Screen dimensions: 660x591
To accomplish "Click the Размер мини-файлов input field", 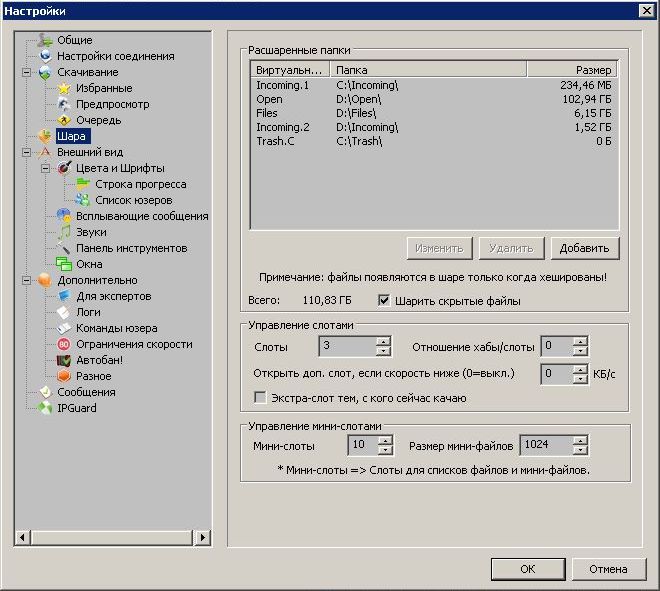I will (546, 445).
